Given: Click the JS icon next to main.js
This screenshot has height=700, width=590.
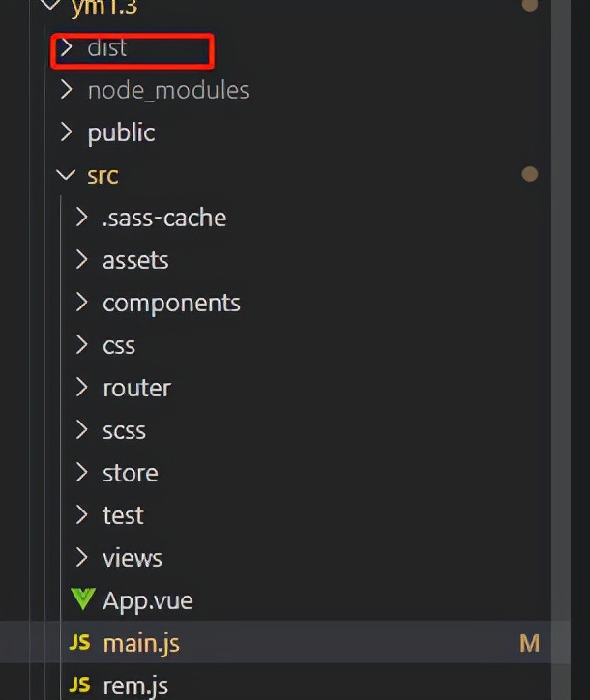Looking at the screenshot, I should tap(81, 643).
